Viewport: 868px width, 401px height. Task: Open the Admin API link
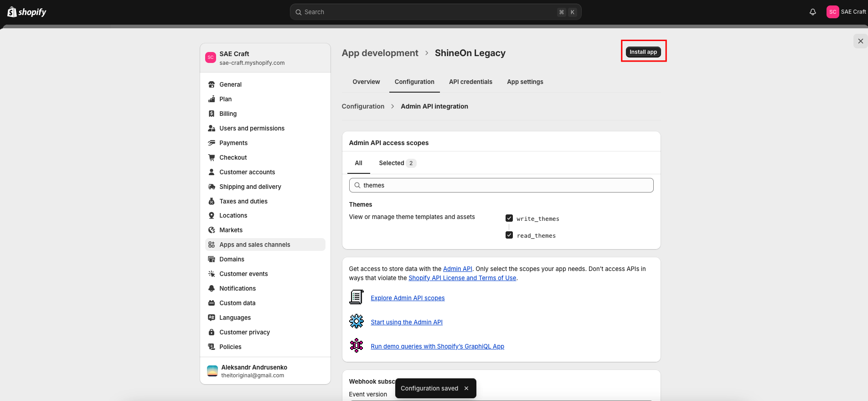pos(458,269)
